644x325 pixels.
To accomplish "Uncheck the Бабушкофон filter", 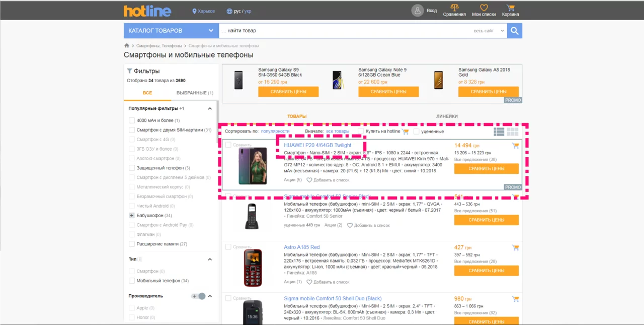I will tap(132, 216).
